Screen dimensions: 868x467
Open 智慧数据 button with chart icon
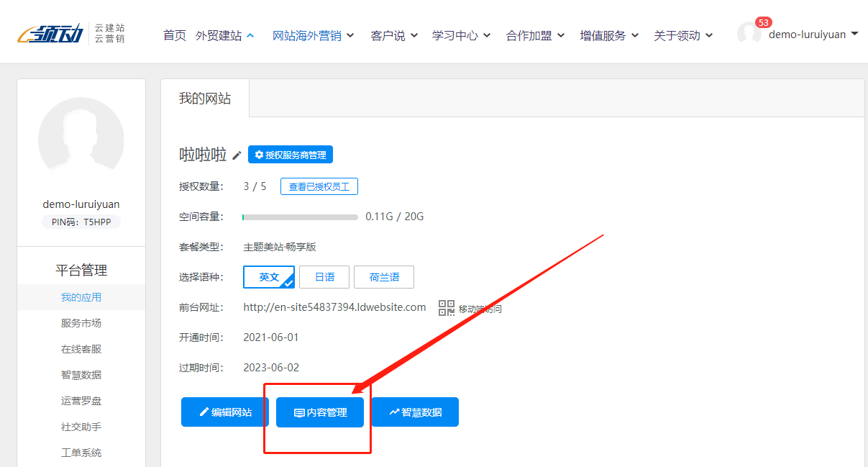pyautogui.click(x=415, y=412)
